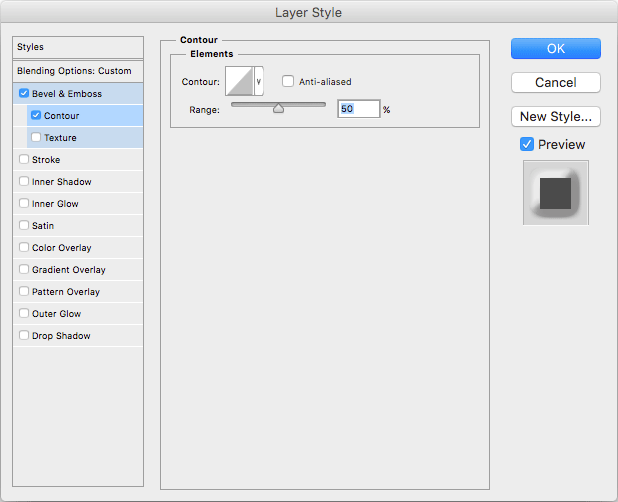The width and height of the screenshot is (618, 502).
Task: Uncheck the Contour checkbox
Action: tap(36, 115)
